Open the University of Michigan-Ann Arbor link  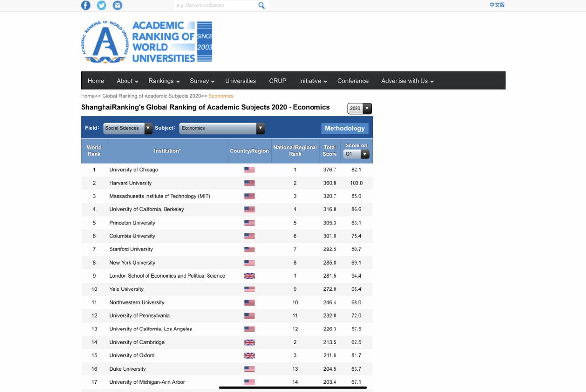tap(147, 382)
